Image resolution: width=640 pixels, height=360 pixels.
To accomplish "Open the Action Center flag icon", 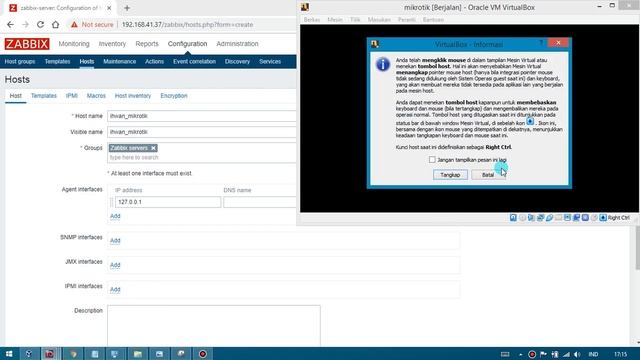I will [543, 354].
